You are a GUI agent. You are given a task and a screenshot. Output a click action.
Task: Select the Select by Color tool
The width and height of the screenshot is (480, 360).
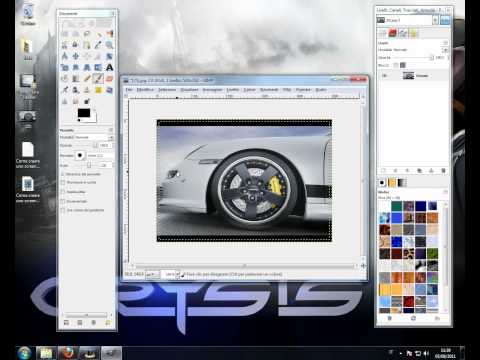[x=109, y=34]
